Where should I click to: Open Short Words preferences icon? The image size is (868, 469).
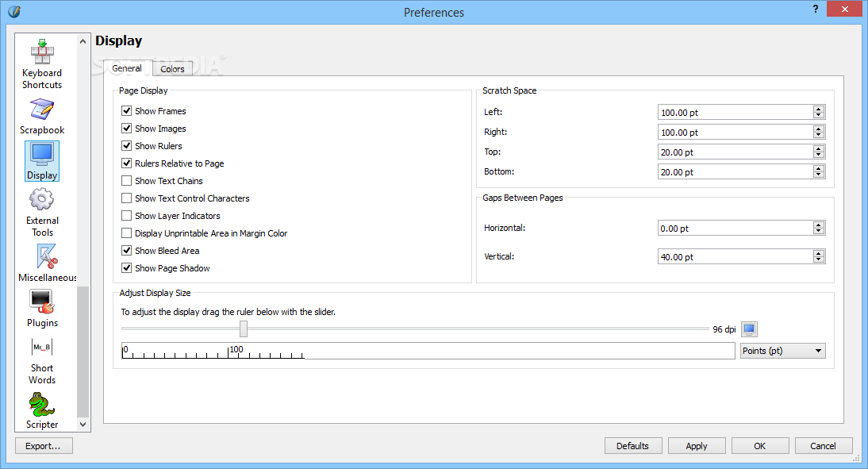42,347
